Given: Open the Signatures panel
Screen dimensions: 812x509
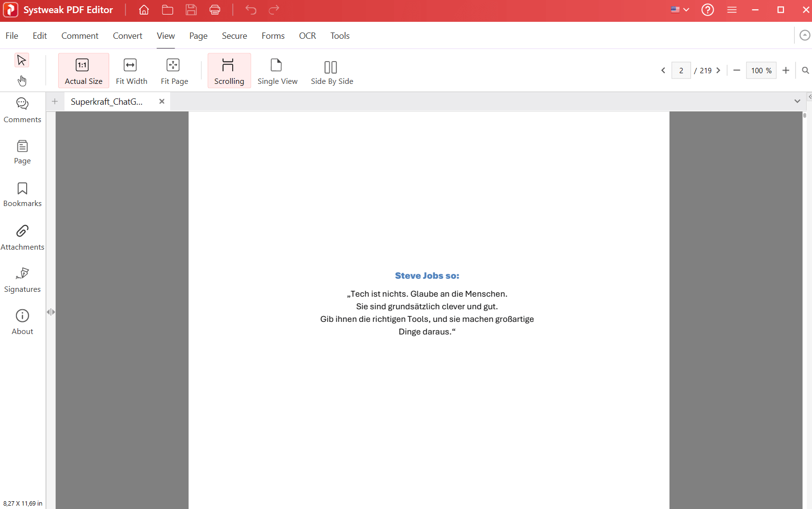Looking at the screenshot, I should click(x=22, y=279).
